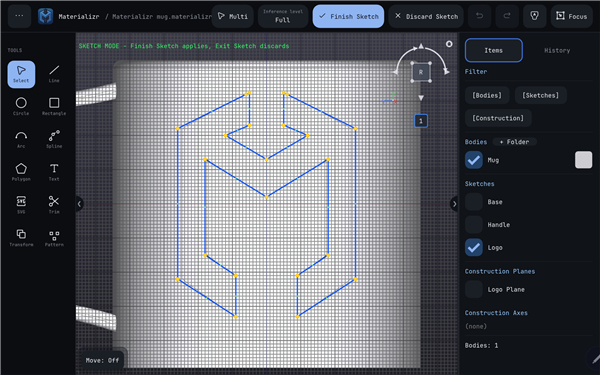Click the Materializr mug.materializr file name
The width and height of the screenshot is (600, 375).
tap(162, 16)
